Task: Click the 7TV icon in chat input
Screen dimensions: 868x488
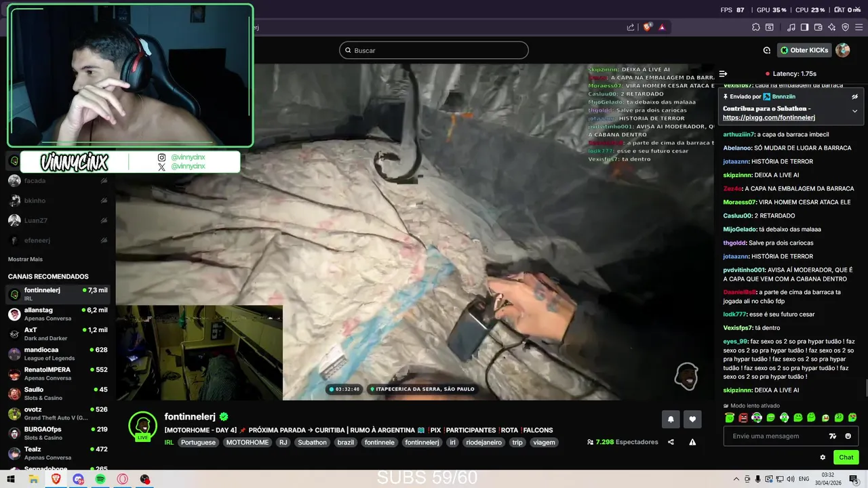Action: pyautogui.click(x=833, y=436)
